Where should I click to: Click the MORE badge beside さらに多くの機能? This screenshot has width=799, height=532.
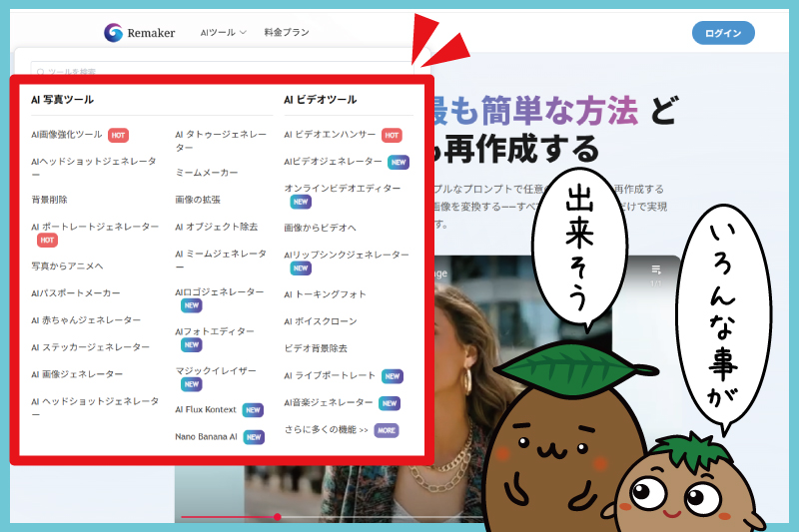point(387,430)
